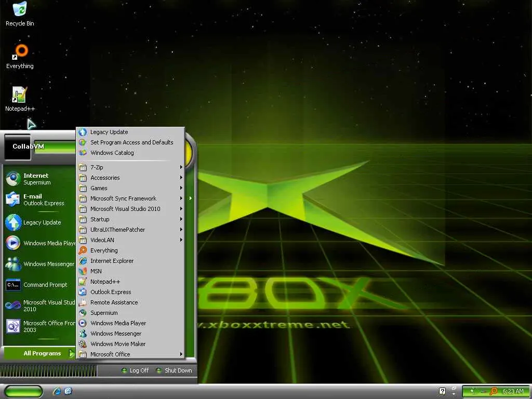Open Command Prompt from start menu
This screenshot has height=399, width=532.
click(x=39, y=285)
